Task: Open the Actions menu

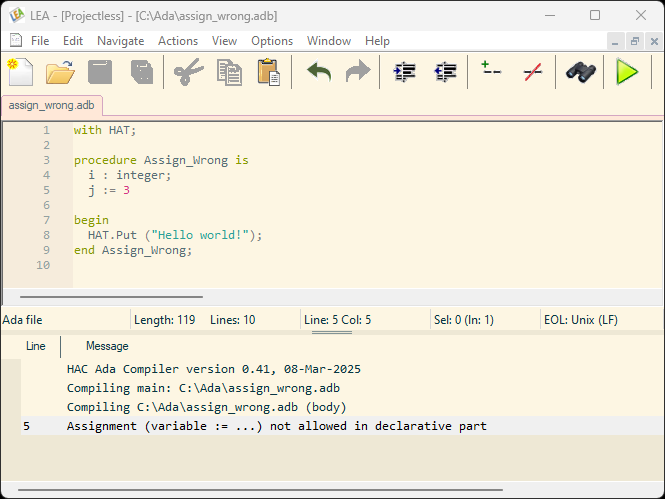Action: [x=178, y=41]
